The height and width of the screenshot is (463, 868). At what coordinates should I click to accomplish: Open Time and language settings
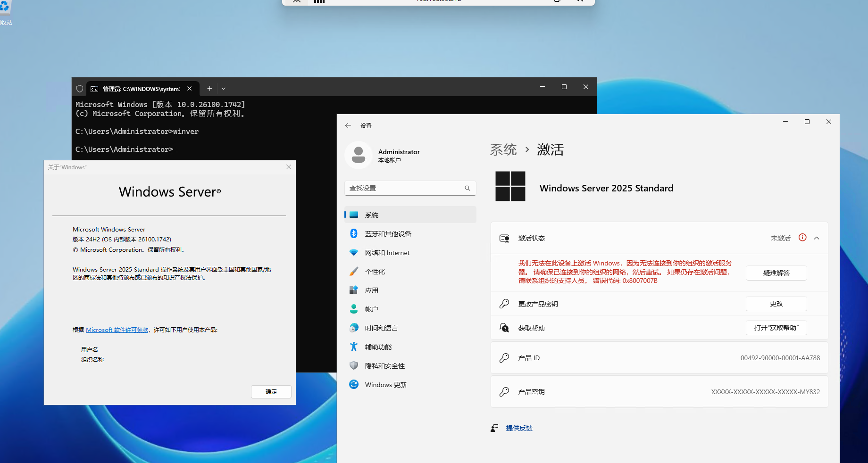tap(381, 328)
